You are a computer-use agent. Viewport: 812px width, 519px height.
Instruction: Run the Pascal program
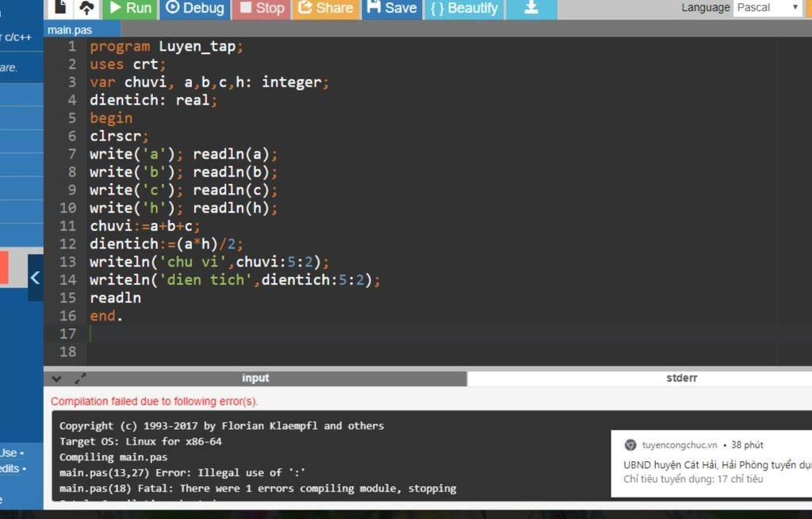click(x=130, y=8)
